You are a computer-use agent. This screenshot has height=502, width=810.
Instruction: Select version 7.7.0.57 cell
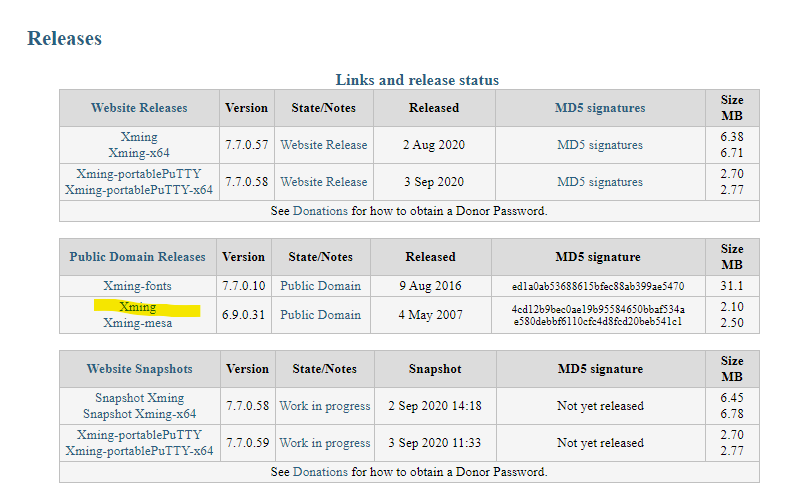click(246, 145)
